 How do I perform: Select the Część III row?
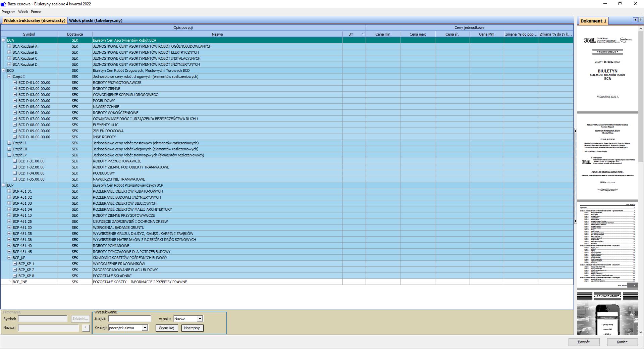(287, 149)
